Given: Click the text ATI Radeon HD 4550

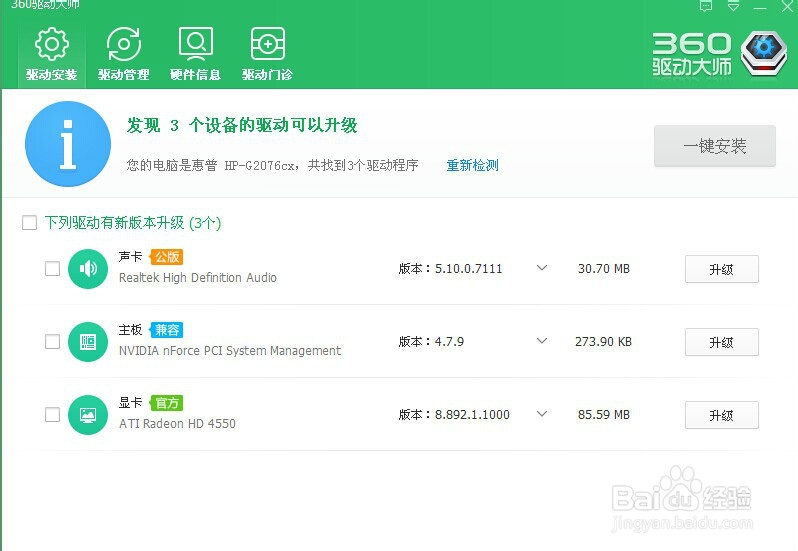Looking at the screenshot, I should 177,423.
